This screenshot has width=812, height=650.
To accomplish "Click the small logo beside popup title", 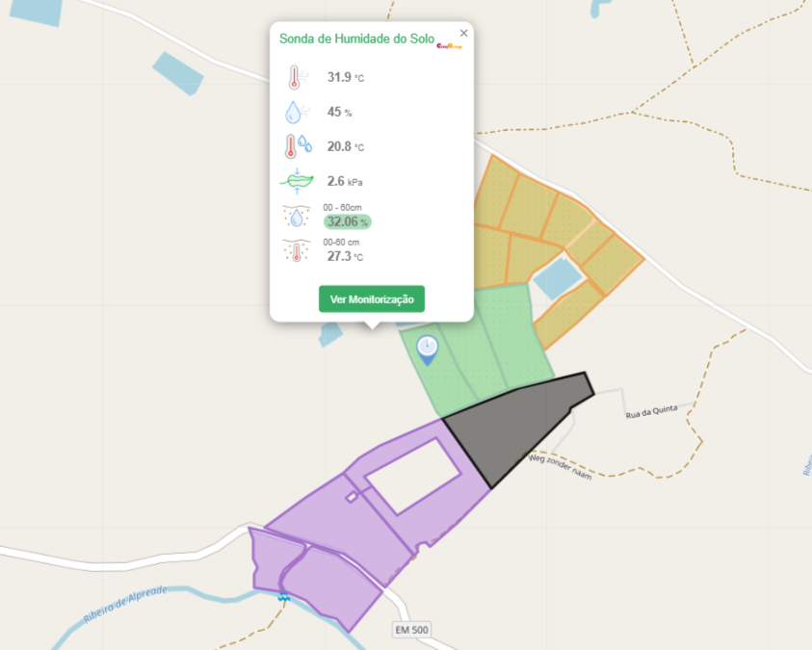I will point(449,44).
